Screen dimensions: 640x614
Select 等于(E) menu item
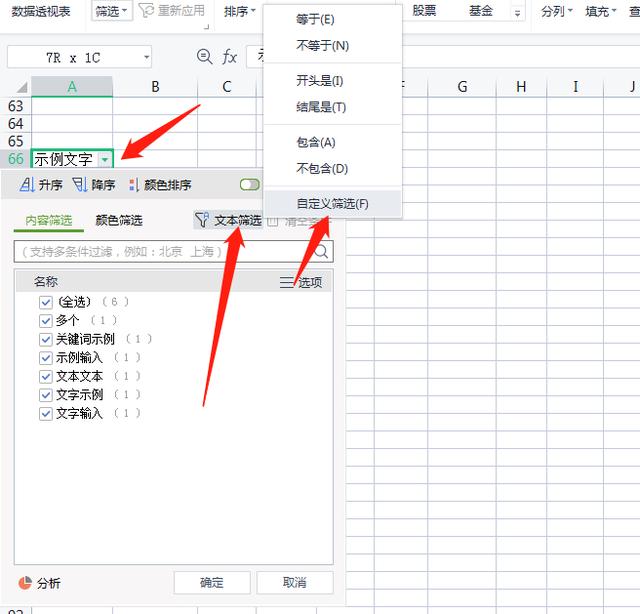(x=333, y=19)
